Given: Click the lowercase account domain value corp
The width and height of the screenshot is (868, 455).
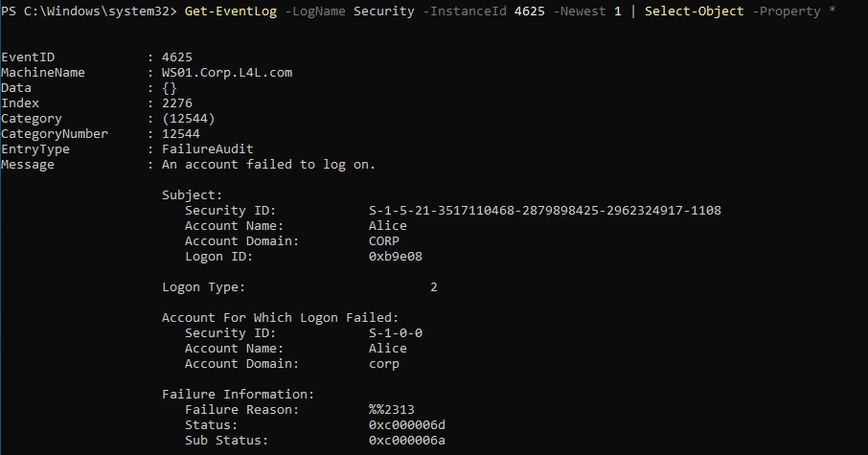Looking at the screenshot, I should (384, 364).
